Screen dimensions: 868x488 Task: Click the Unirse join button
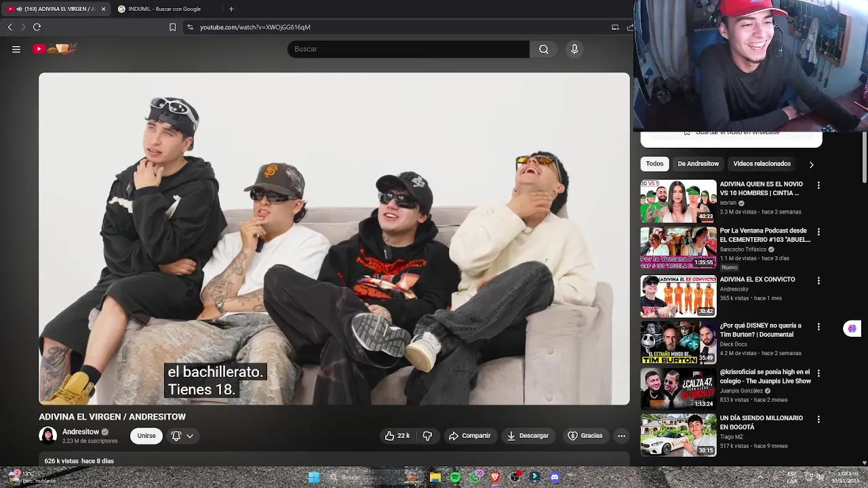[x=146, y=436]
